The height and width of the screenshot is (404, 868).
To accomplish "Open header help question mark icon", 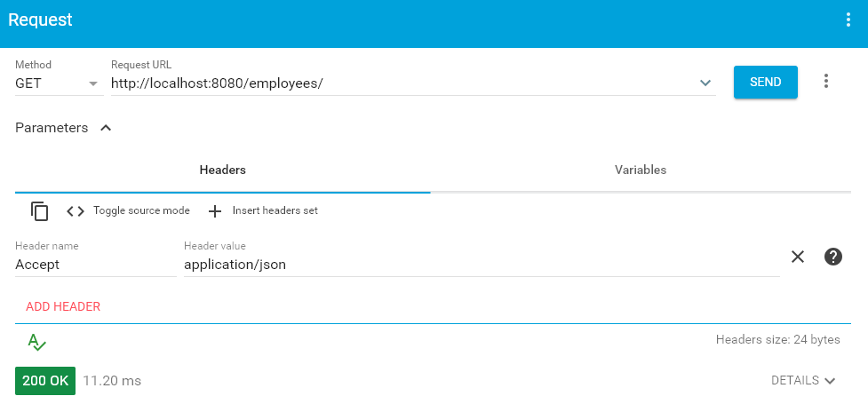I will click(833, 257).
